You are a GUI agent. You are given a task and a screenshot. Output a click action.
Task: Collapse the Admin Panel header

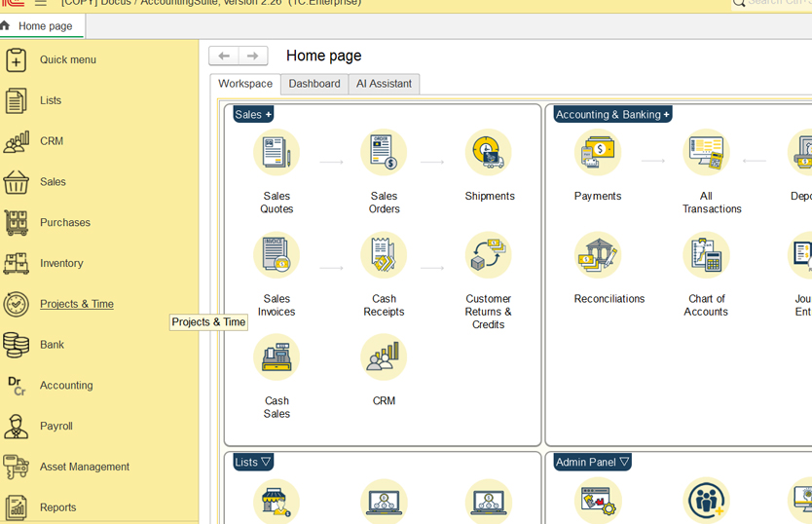[592, 462]
